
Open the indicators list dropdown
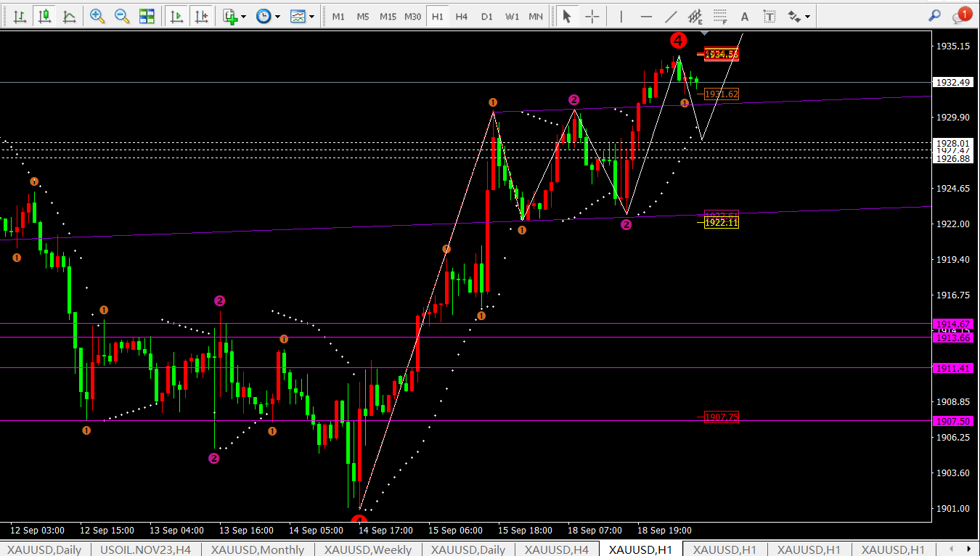pyautogui.click(x=234, y=16)
